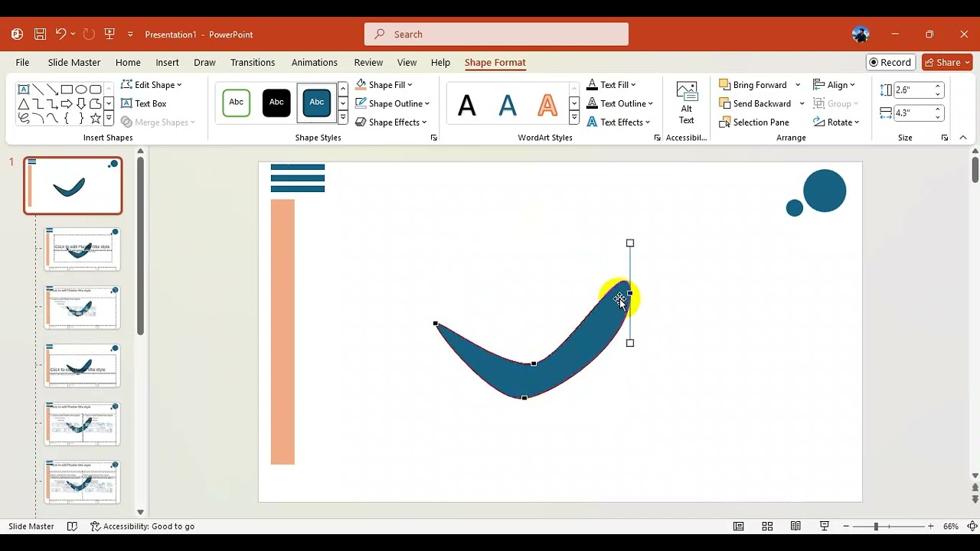Select the down arrow shape in the gallery
980x551 pixels.
(81, 104)
